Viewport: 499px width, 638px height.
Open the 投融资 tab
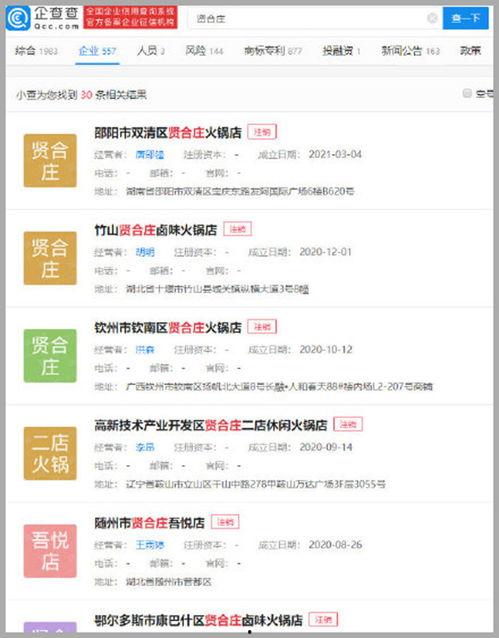pyautogui.click(x=341, y=51)
